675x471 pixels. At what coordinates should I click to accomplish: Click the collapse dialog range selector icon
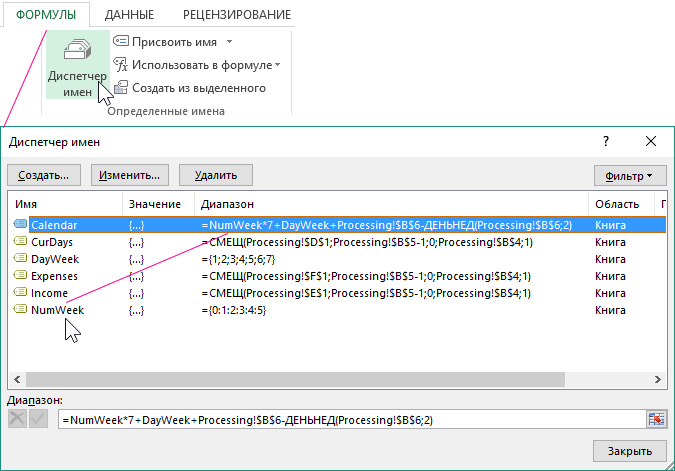(656, 419)
